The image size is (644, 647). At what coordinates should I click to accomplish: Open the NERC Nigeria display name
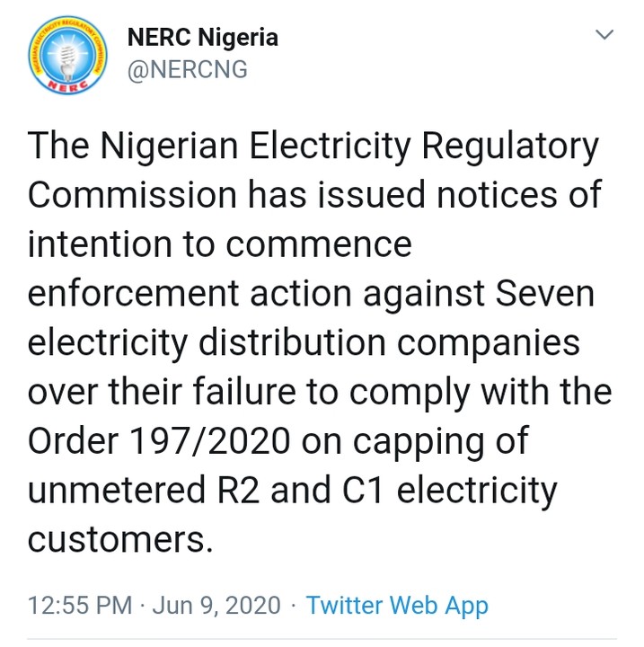coord(203,37)
